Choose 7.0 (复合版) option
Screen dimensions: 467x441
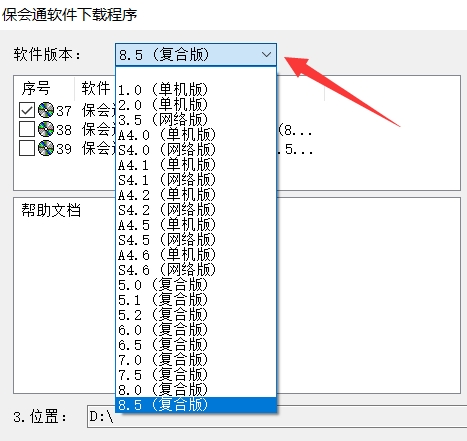coord(196,359)
